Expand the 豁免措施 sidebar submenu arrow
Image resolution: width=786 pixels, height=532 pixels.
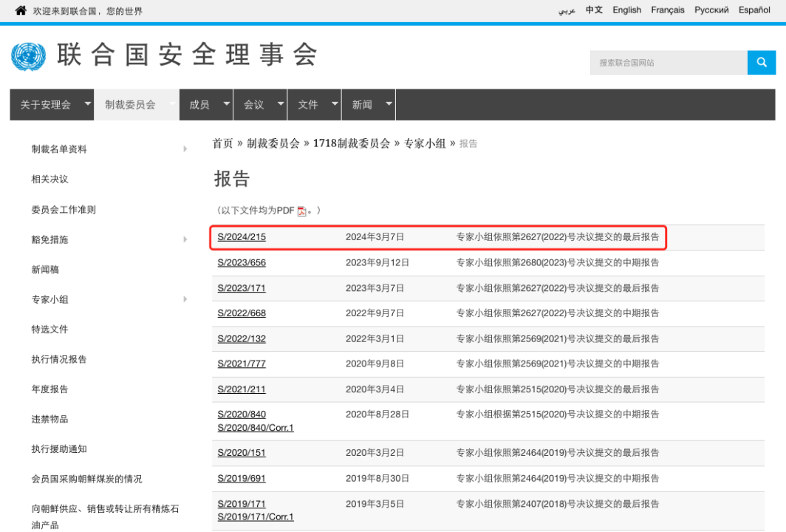pos(185,239)
